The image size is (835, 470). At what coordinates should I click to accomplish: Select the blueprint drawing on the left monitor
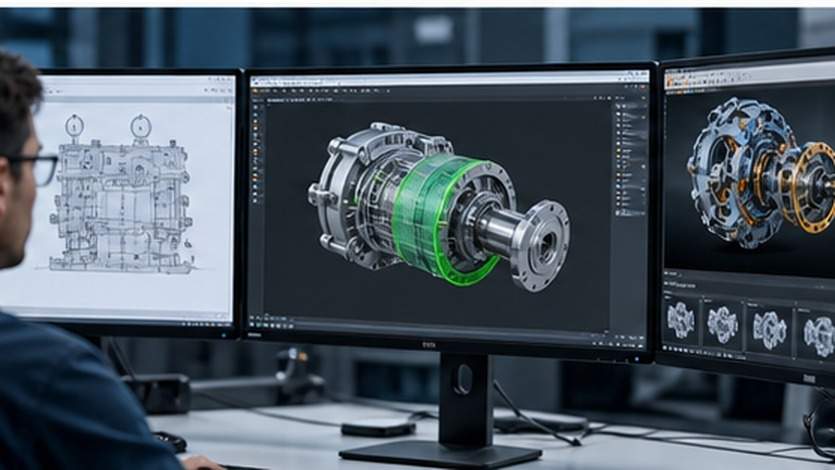[x=122, y=193]
